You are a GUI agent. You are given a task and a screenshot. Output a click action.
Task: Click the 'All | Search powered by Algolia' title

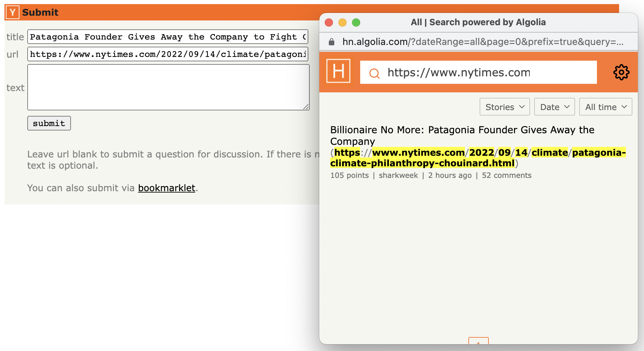click(x=478, y=22)
